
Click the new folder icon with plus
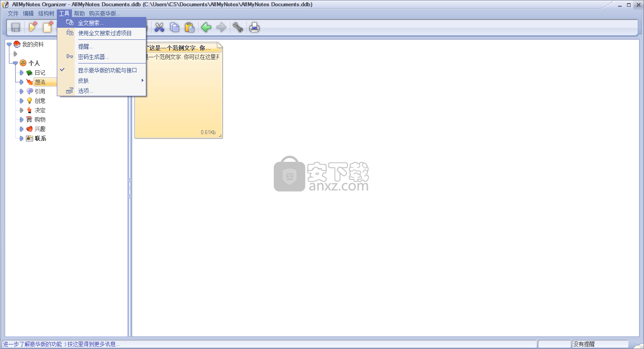click(32, 27)
